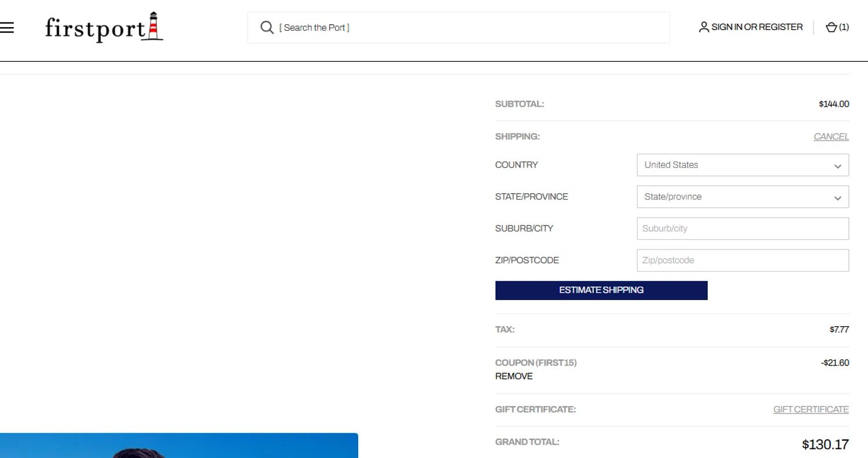Remove the FIRST15 coupon
The height and width of the screenshot is (458, 868).
514,376
